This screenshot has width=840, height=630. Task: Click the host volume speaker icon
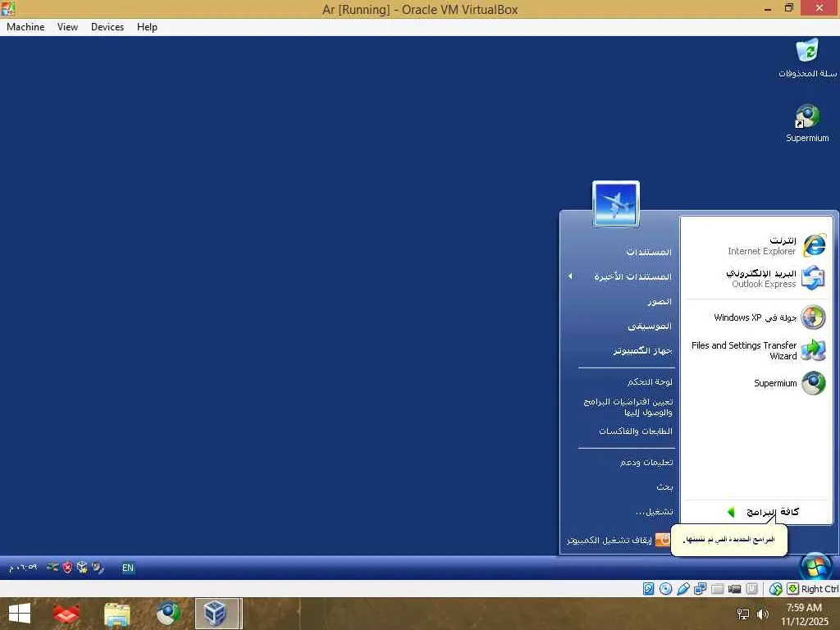(762, 614)
